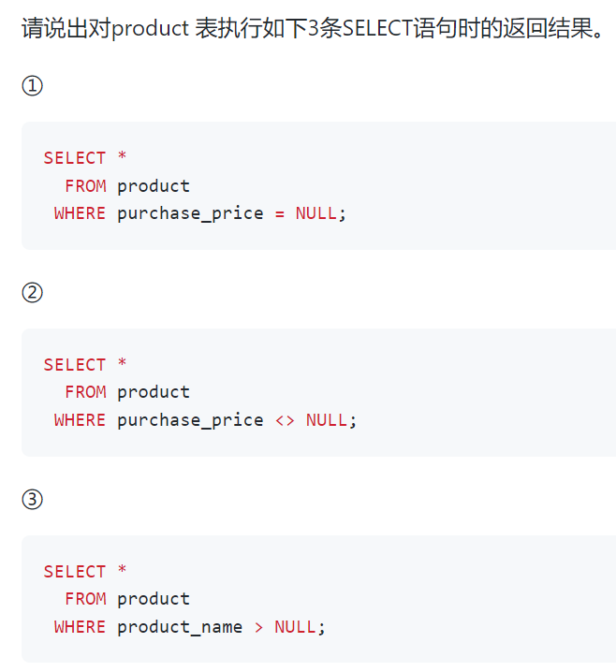
Task: Click SELECT keyword in second code block
Action: point(75,365)
